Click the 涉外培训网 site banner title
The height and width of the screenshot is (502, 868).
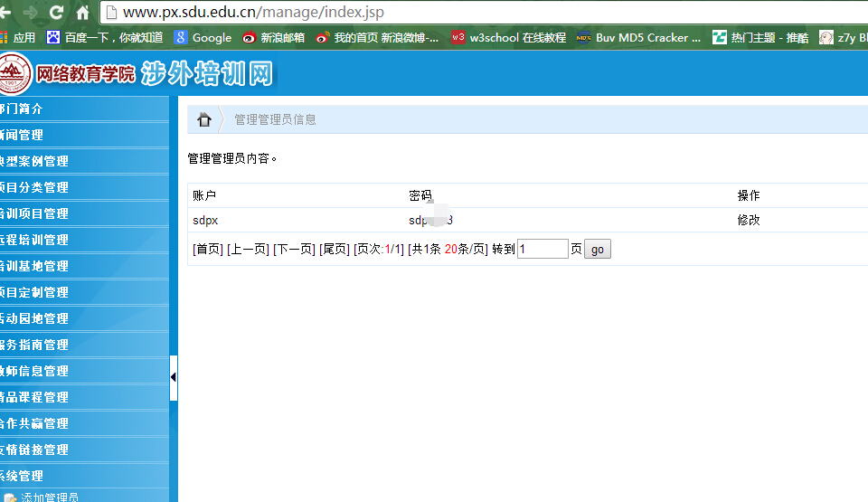click(x=206, y=73)
